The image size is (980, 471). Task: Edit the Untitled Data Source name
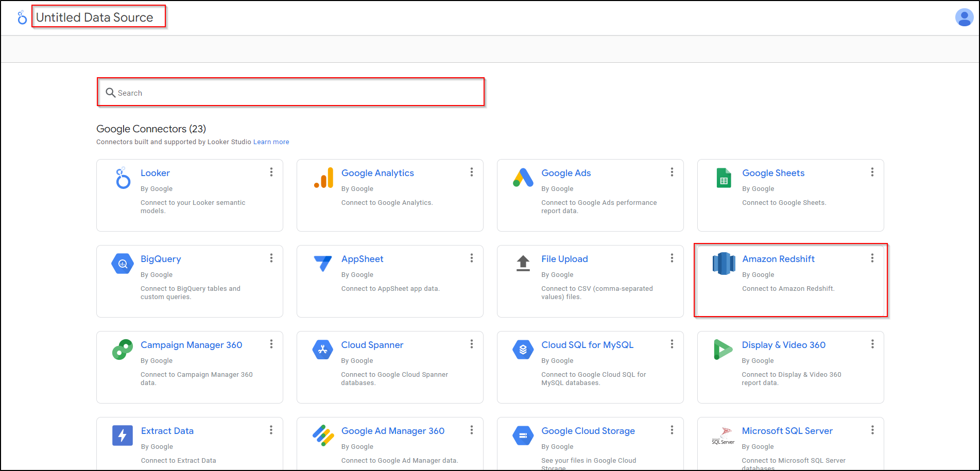[x=95, y=18]
